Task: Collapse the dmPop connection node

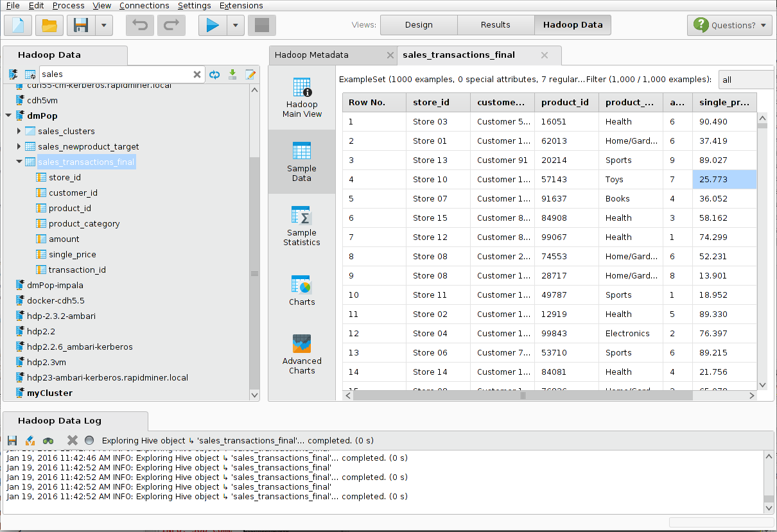Action: [7, 116]
